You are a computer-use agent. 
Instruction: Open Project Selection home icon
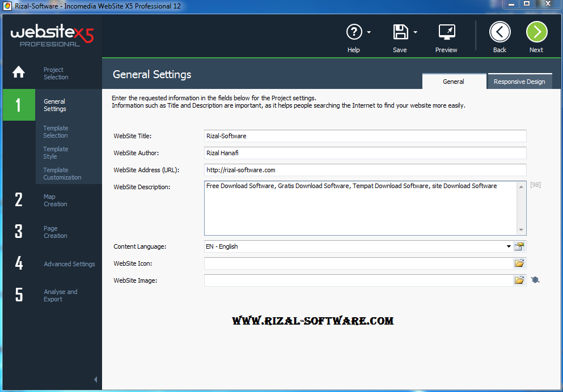coord(19,72)
